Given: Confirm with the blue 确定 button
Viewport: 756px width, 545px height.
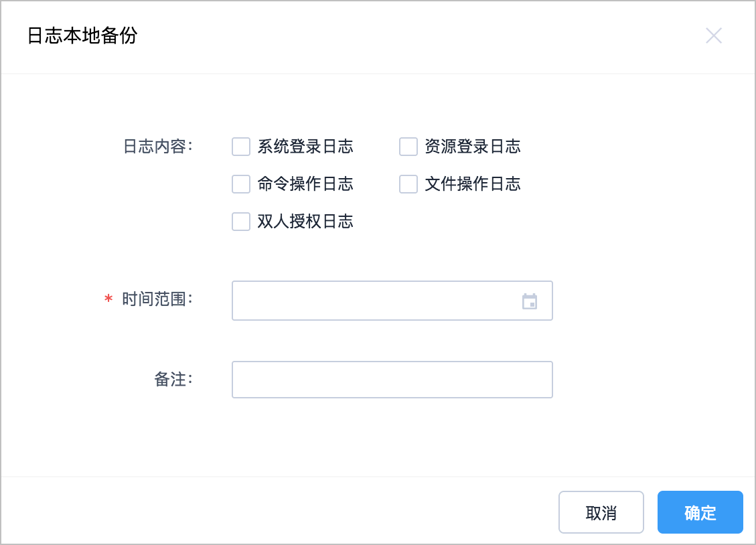Looking at the screenshot, I should tap(700, 512).
